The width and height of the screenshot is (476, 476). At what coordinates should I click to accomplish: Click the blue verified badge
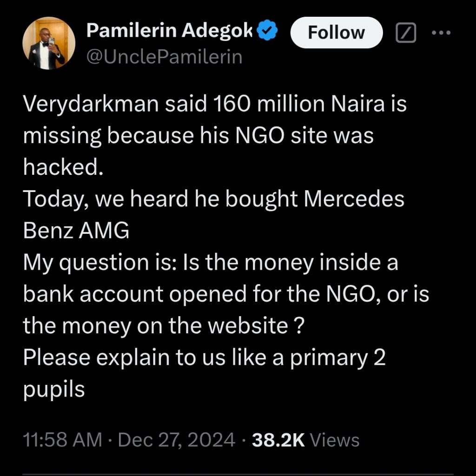tap(268, 31)
